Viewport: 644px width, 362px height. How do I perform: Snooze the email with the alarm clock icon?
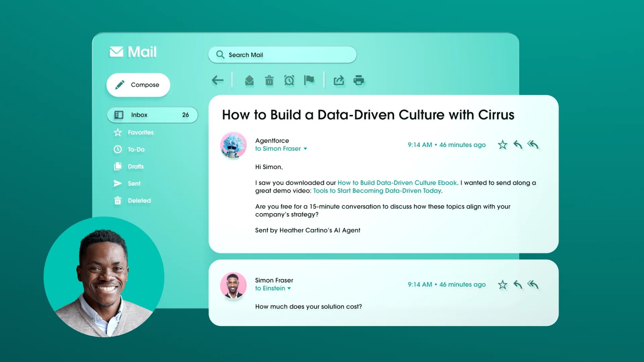pyautogui.click(x=289, y=80)
